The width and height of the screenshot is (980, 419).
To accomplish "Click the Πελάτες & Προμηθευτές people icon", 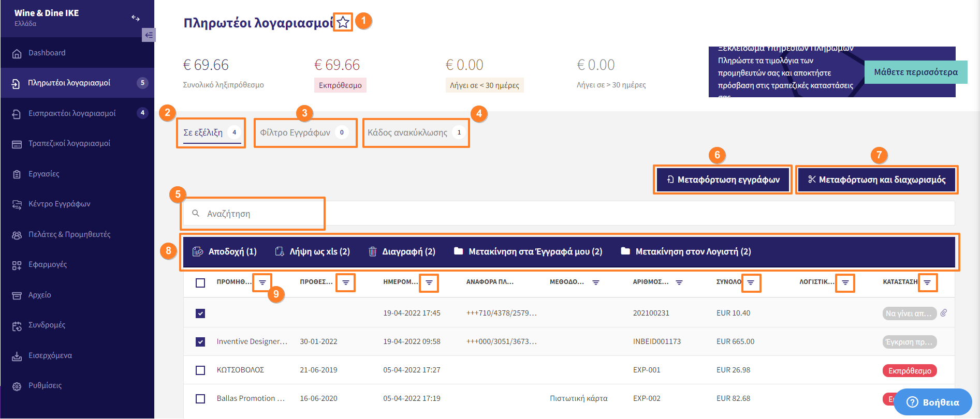I will [x=17, y=235].
